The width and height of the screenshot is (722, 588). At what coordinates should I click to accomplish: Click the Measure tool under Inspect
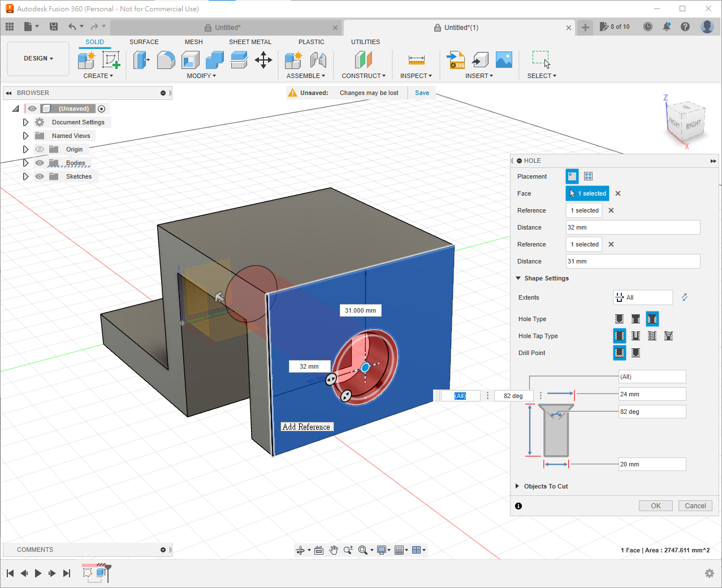tap(416, 59)
